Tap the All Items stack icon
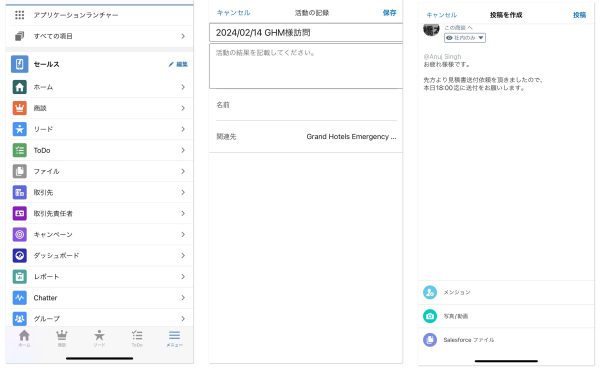 point(20,36)
